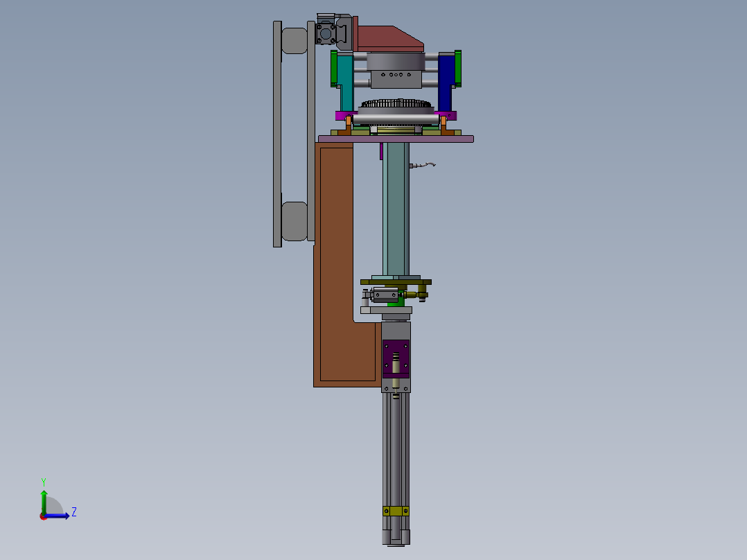Select the yellow clamp band near the bottom
747x560 pixels.
point(396,511)
